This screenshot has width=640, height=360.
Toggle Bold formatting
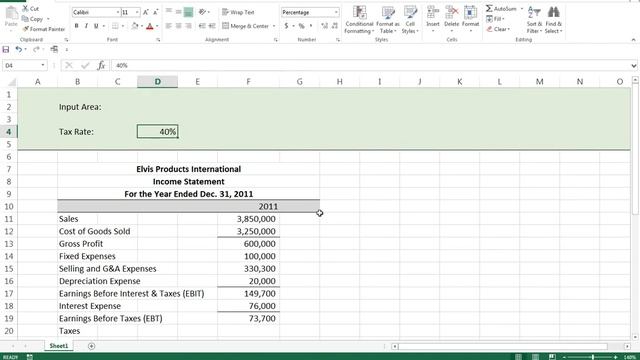76,26
